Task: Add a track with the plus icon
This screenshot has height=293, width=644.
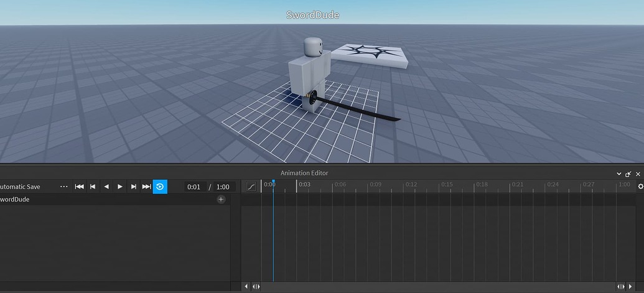Action: 221,200
